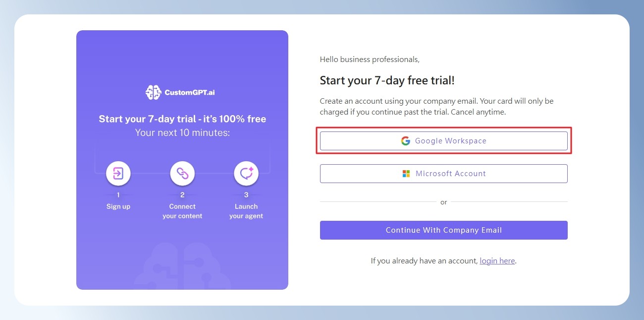Image resolution: width=644 pixels, height=320 pixels.
Task: Click the Launch your agent label
Action: (x=246, y=211)
